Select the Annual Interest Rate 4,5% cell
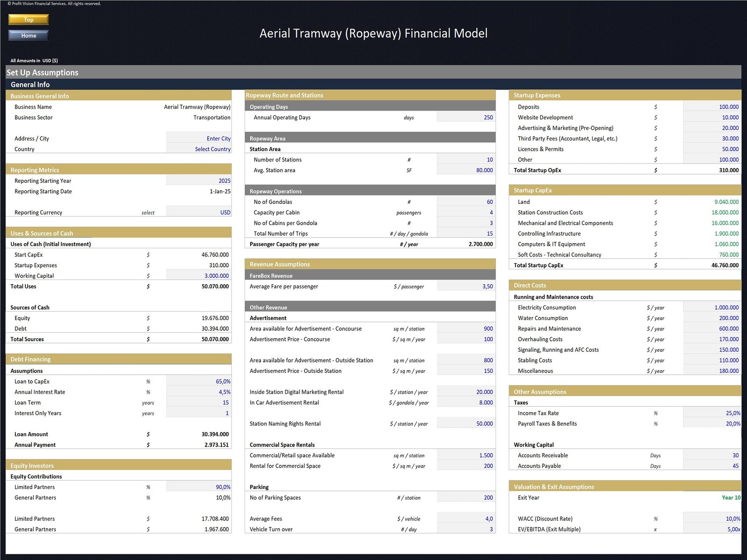 199,392
